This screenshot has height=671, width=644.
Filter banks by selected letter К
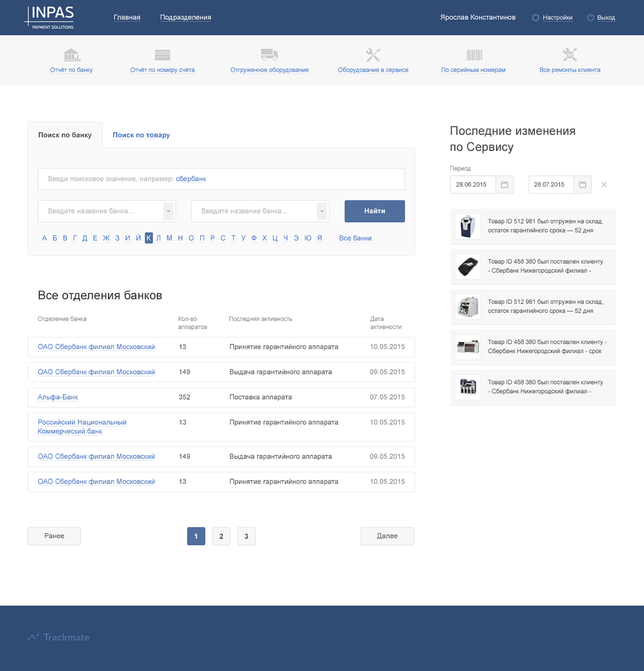(149, 238)
